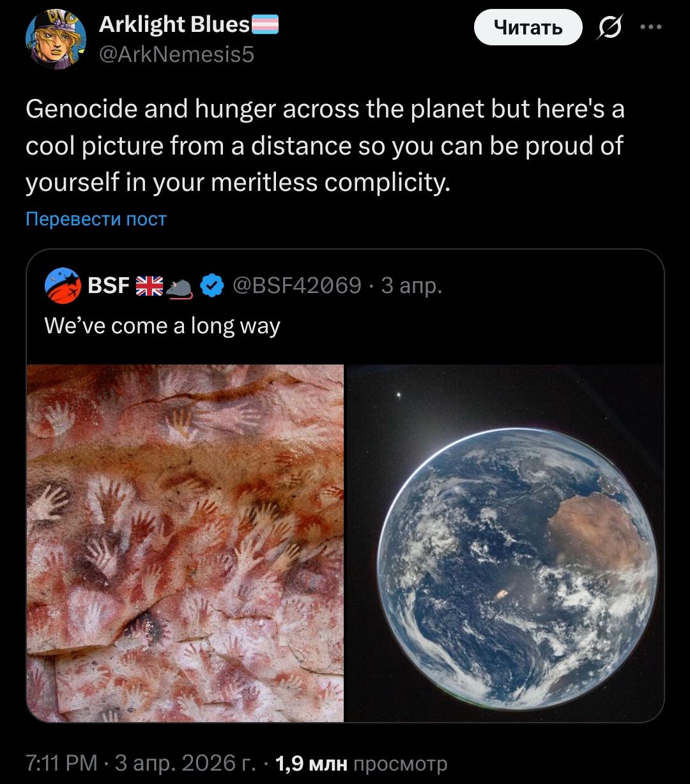Screen dimensions: 690x784
Task: Click the transgender flag emoji
Action: (264, 25)
